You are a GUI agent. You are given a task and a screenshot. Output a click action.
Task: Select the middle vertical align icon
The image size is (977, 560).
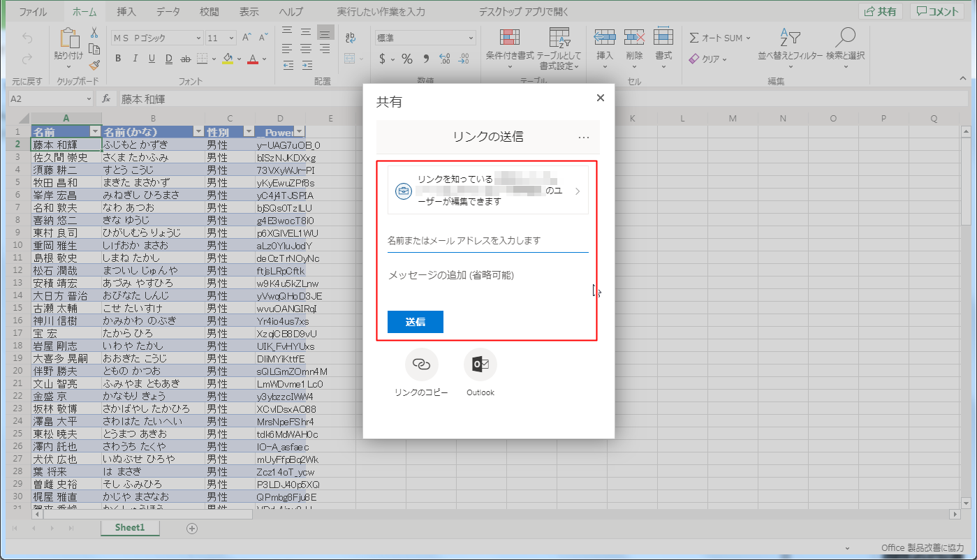tap(306, 32)
